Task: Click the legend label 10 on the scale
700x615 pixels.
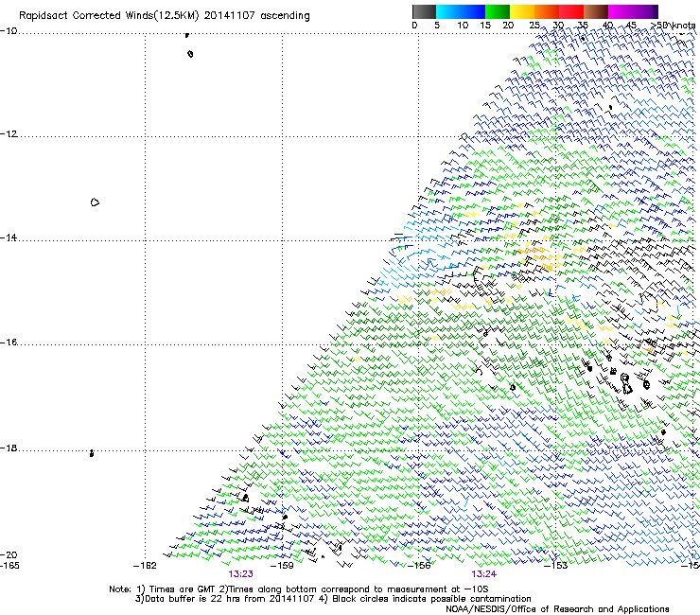Action: click(x=463, y=26)
